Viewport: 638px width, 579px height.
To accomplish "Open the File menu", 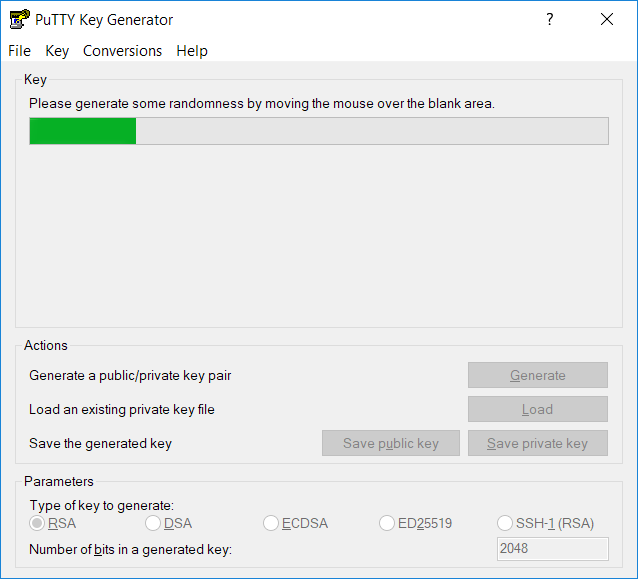I will pos(20,51).
